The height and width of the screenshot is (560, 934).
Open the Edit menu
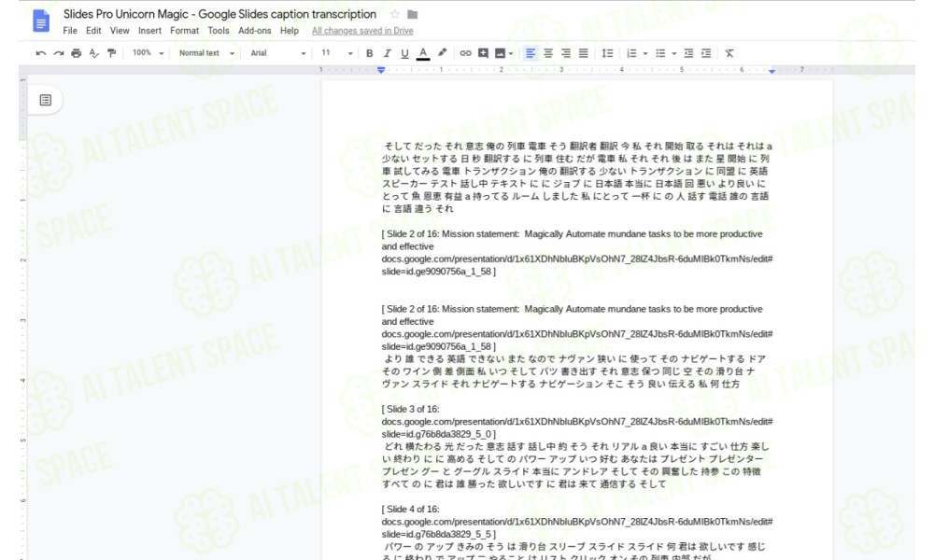tap(93, 31)
